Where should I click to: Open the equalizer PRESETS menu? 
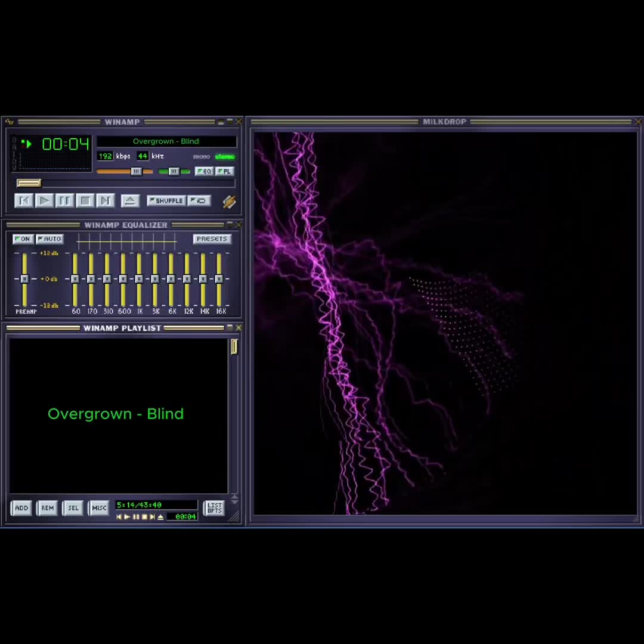point(212,239)
